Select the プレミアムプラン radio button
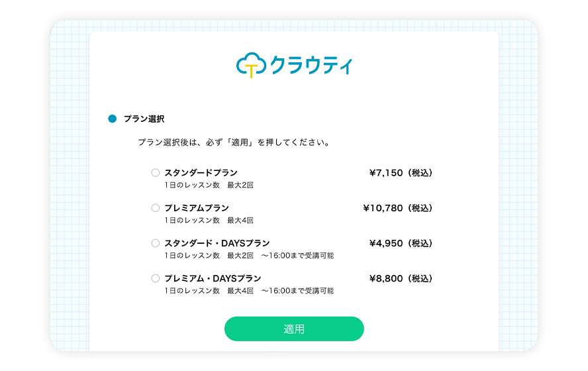Screen dimensions: 588x371 click(156, 208)
